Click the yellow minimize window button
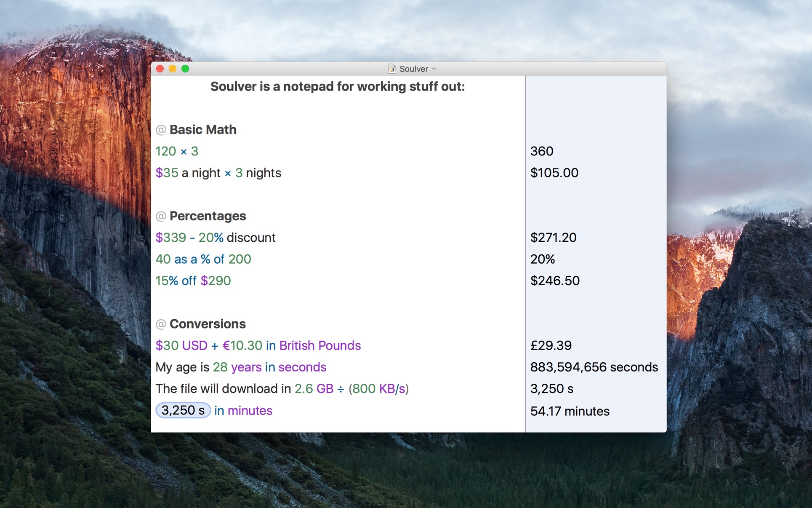Image resolution: width=812 pixels, height=508 pixels. [173, 69]
